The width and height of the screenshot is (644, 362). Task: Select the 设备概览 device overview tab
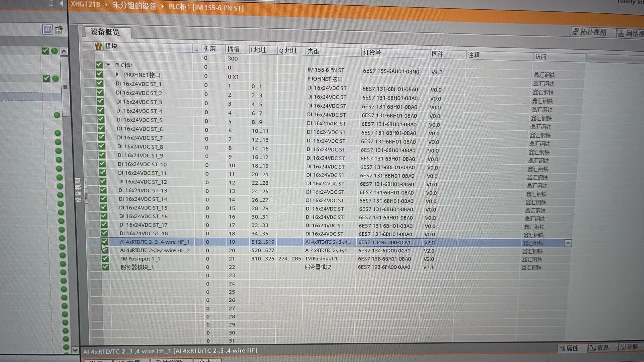click(x=105, y=32)
